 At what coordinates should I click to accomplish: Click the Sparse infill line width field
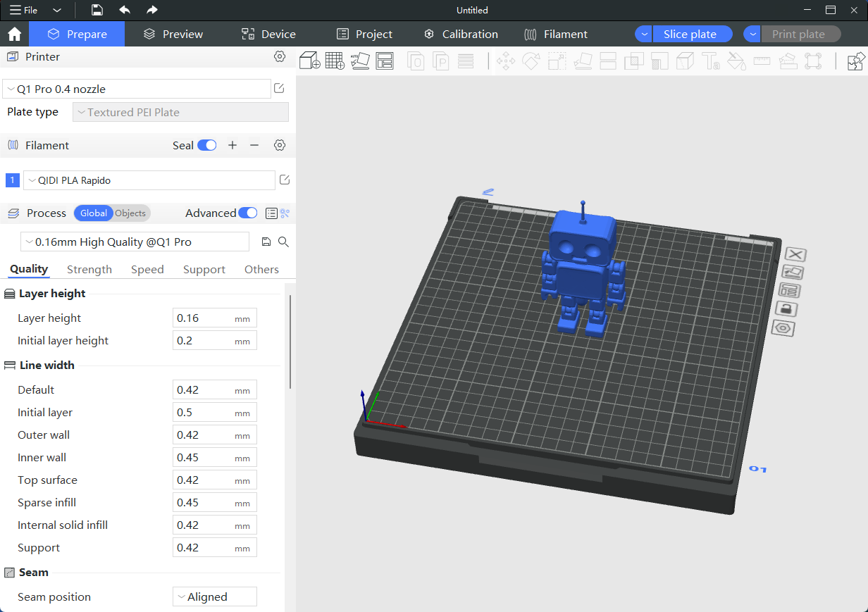[215, 502]
